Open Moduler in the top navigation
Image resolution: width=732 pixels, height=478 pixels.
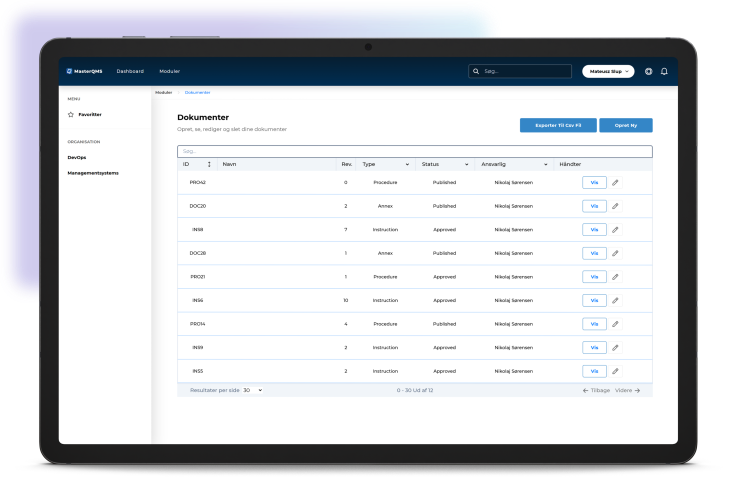click(169, 71)
